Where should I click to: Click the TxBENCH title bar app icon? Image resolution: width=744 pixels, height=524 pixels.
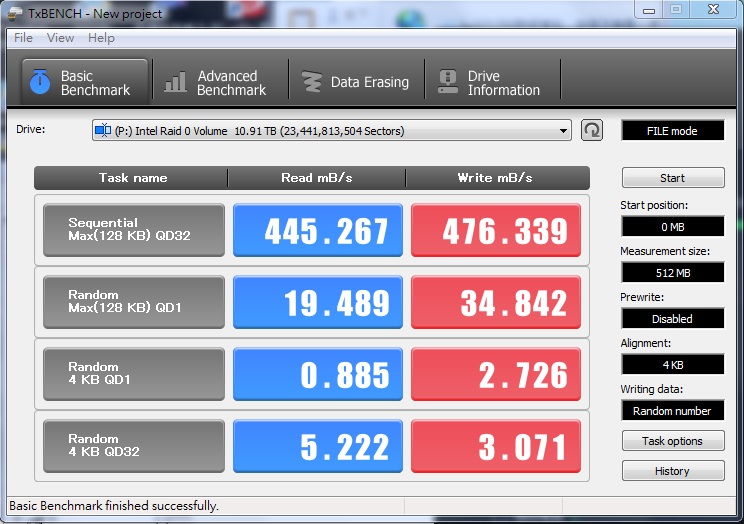point(15,13)
